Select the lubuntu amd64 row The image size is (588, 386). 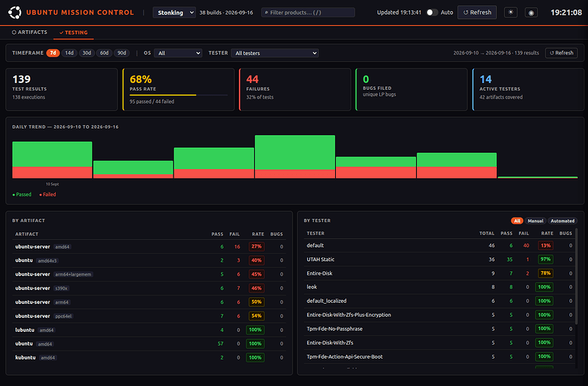pos(149,329)
